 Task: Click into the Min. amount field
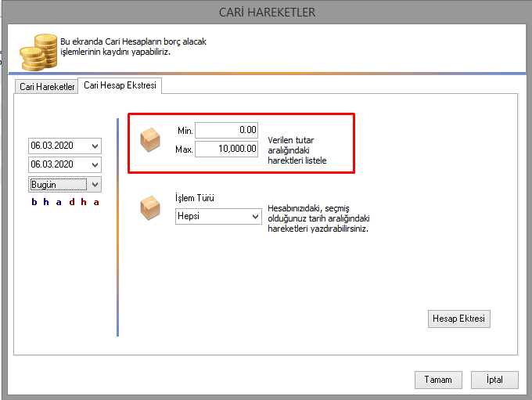click(226, 130)
